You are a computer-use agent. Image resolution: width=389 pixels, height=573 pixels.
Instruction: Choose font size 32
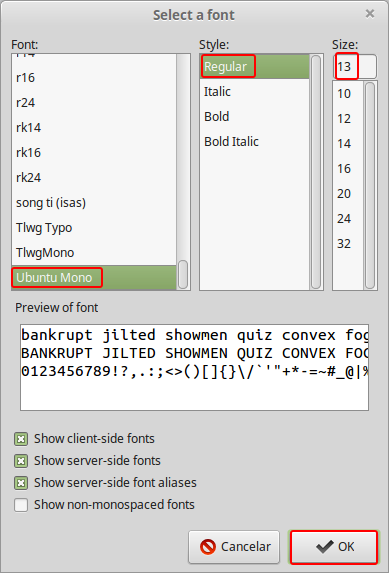(348, 244)
